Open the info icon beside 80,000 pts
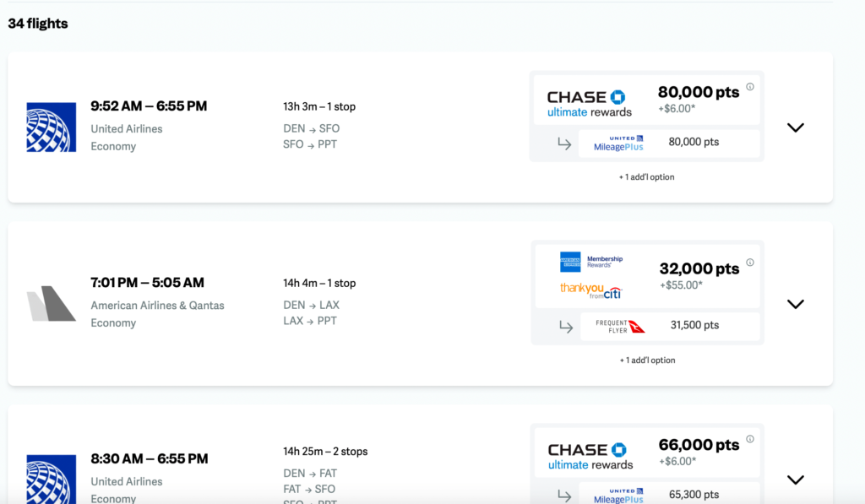865x504 pixels. (x=750, y=84)
